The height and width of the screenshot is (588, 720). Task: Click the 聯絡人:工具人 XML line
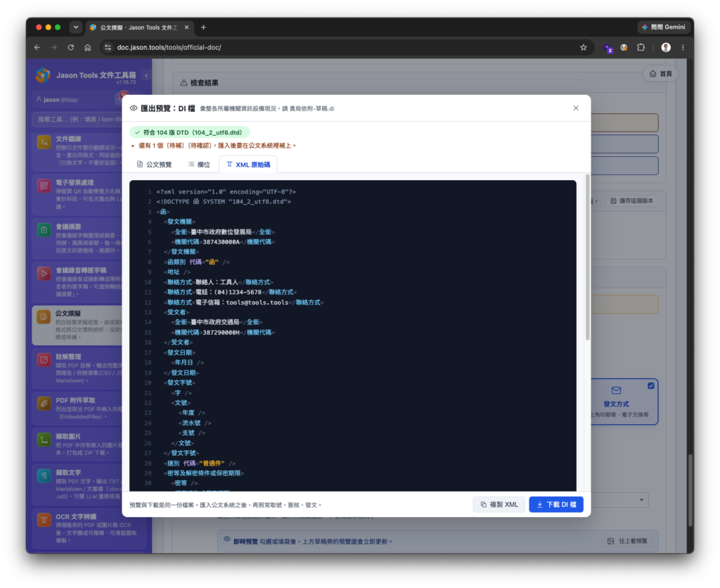pyautogui.click(x=219, y=282)
